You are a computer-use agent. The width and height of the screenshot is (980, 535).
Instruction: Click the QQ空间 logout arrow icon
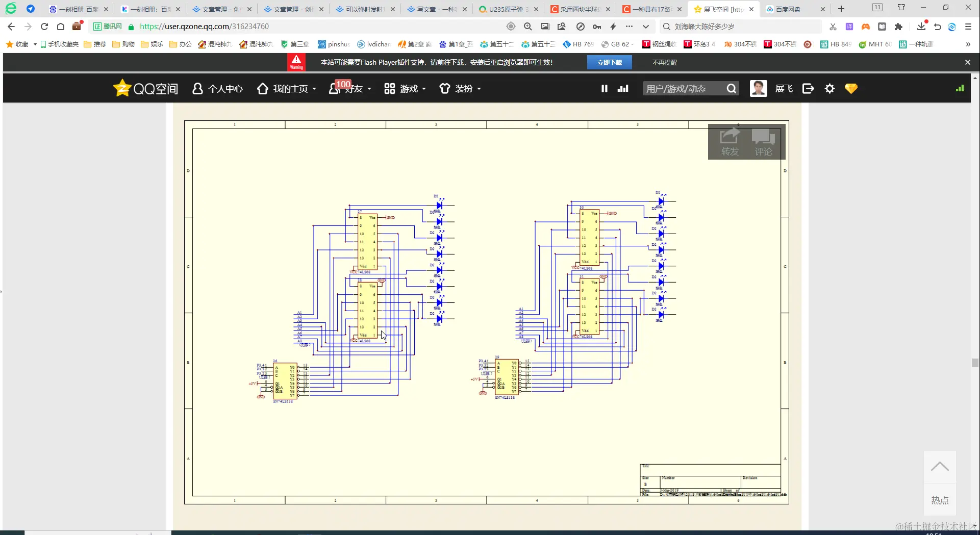pos(808,89)
